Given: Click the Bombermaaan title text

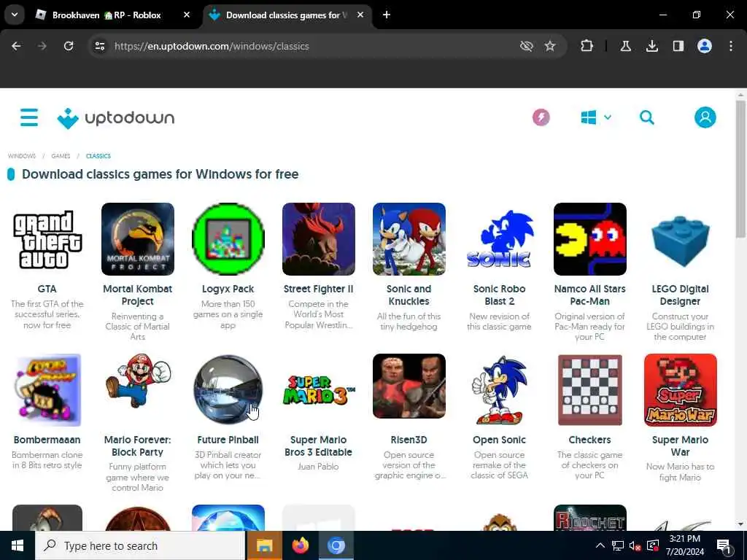Looking at the screenshot, I should (x=47, y=440).
